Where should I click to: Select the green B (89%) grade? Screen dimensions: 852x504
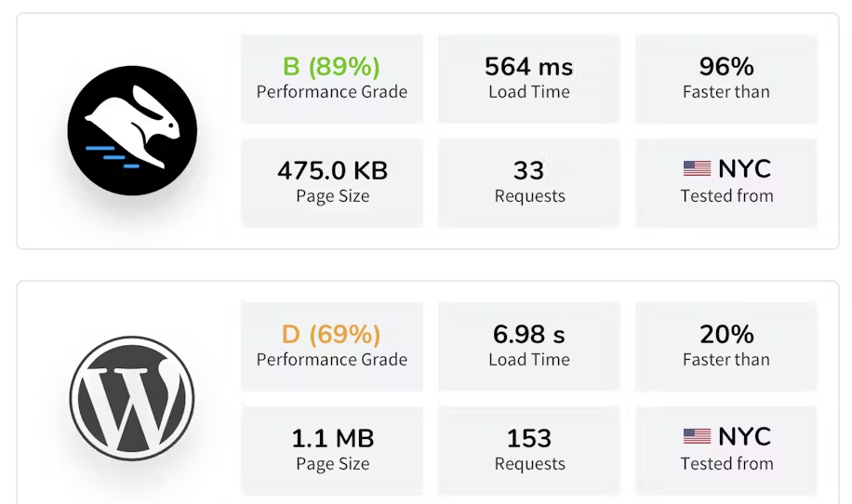(331, 67)
